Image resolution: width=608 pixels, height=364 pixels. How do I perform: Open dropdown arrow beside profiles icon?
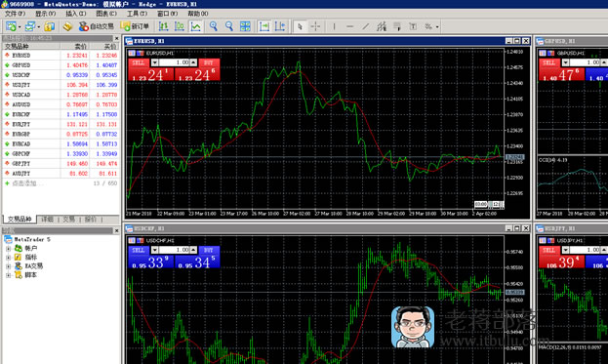coord(38,26)
